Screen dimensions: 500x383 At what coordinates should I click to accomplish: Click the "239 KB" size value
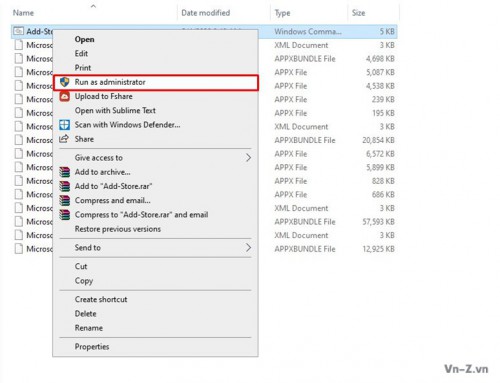coord(383,99)
